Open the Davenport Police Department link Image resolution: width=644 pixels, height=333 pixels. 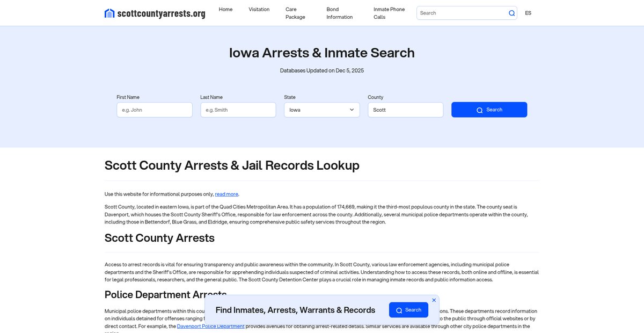click(211, 326)
